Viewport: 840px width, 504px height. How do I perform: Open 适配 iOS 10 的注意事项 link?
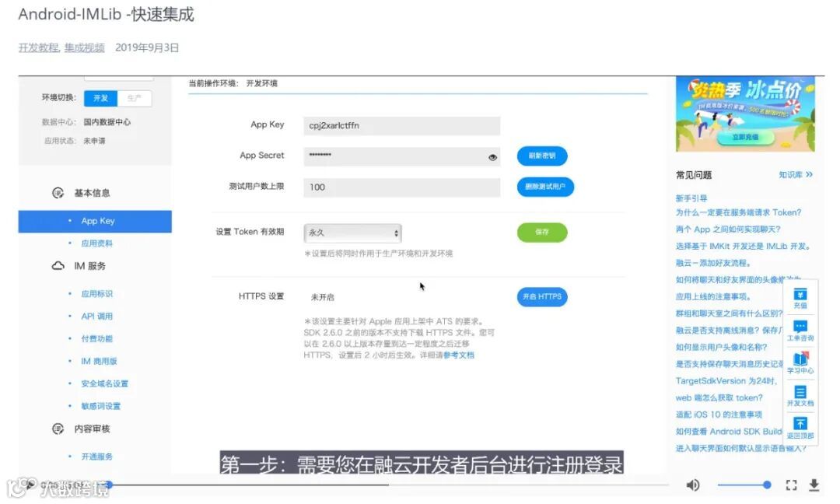click(719, 415)
